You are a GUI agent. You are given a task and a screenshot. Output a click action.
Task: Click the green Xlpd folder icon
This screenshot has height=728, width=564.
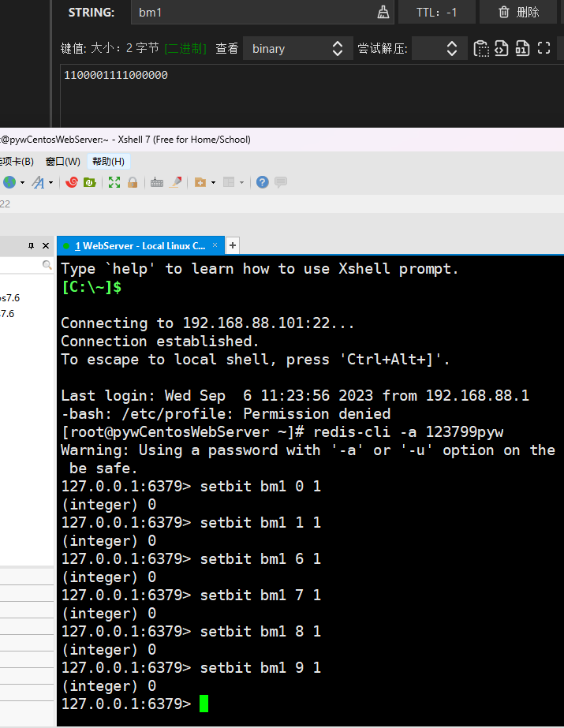point(90,182)
